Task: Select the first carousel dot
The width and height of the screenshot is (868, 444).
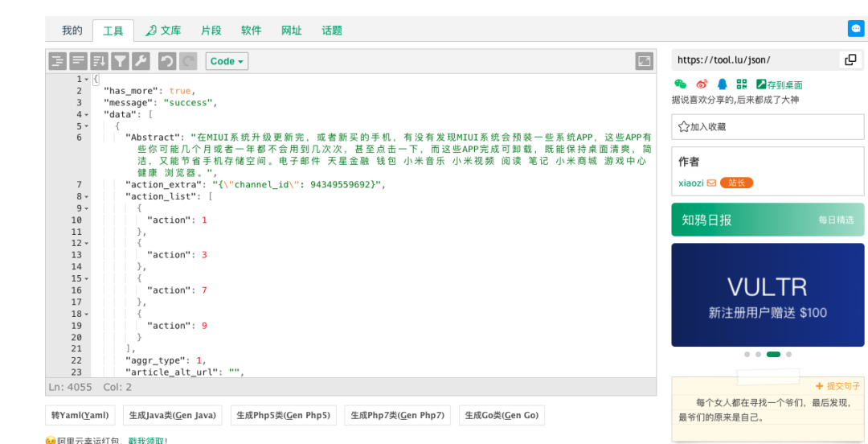Action: (x=747, y=354)
